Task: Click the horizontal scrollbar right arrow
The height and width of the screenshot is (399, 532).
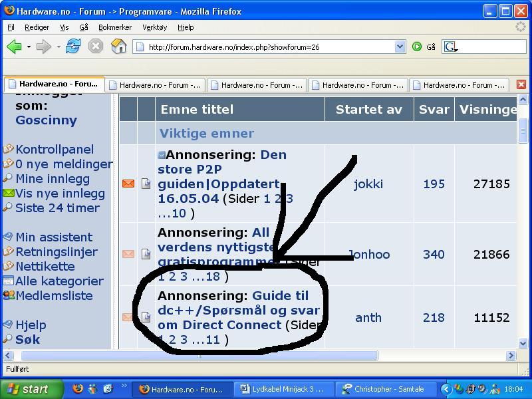Action: 511,356
